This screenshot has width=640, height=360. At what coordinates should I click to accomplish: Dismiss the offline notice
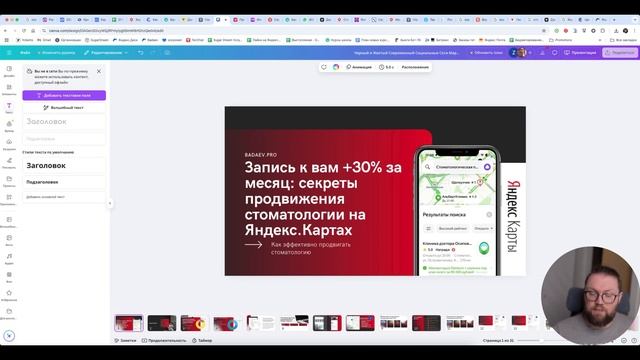coord(99,71)
